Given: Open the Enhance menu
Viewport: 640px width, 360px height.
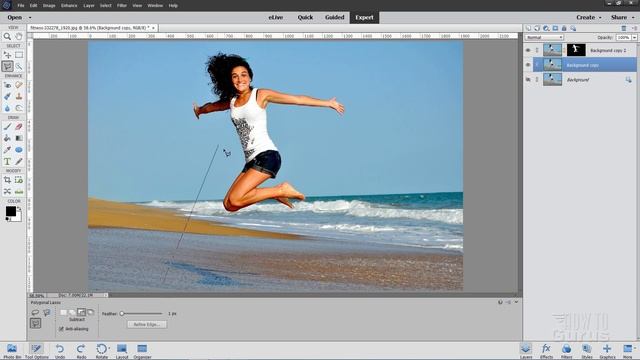Looking at the screenshot, I should 69,6.
